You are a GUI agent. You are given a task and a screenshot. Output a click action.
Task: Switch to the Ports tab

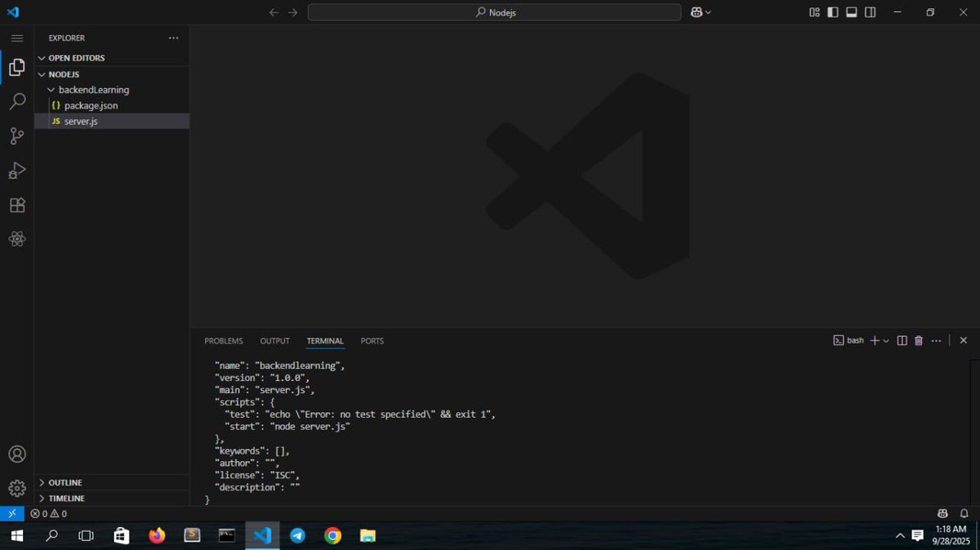(x=372, y=341)
